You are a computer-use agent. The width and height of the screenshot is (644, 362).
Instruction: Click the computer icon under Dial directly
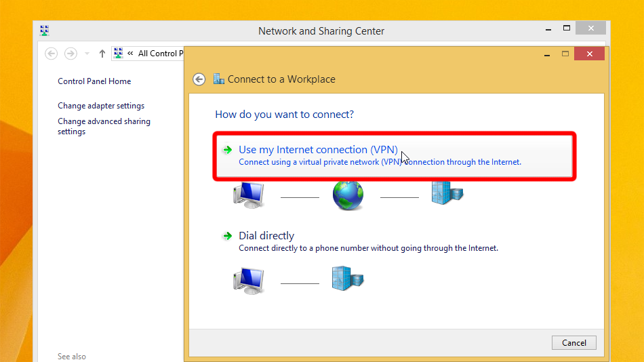point(247,279)
